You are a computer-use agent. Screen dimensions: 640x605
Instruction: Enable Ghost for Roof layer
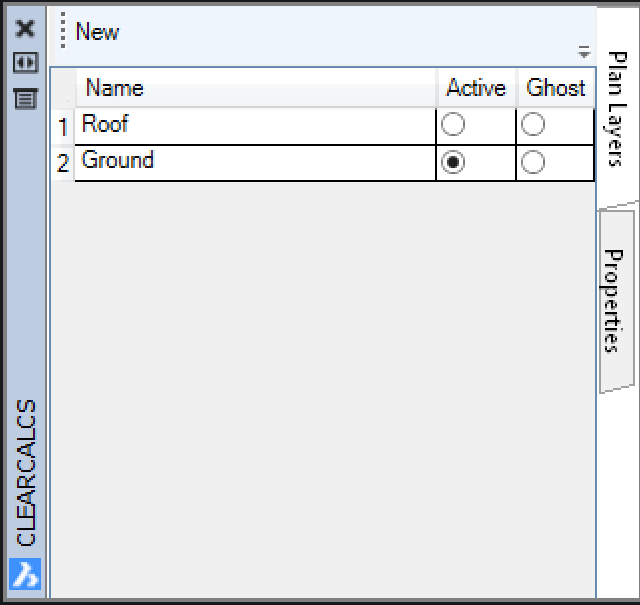point(533,124)
